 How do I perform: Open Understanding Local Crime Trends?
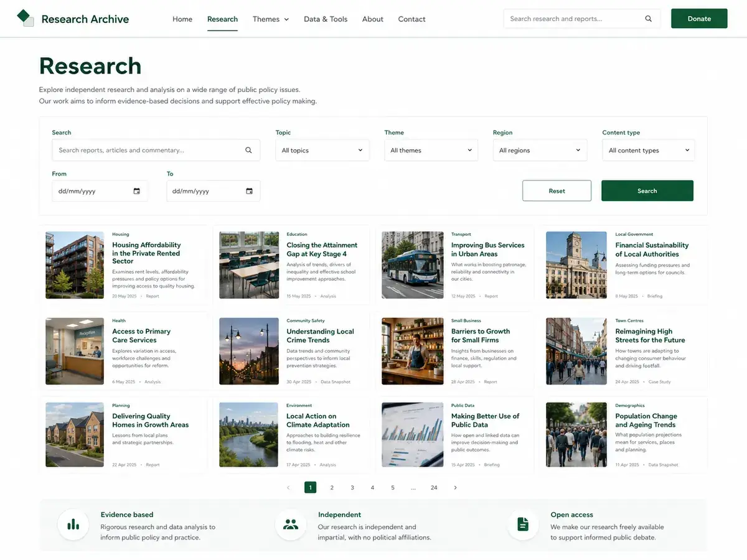tap(320, 336)
